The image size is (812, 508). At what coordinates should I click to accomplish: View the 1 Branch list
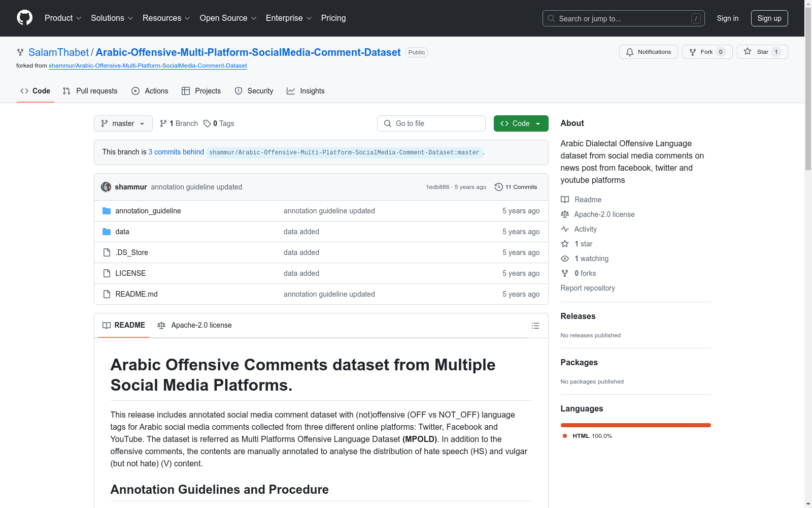point(179,123)
